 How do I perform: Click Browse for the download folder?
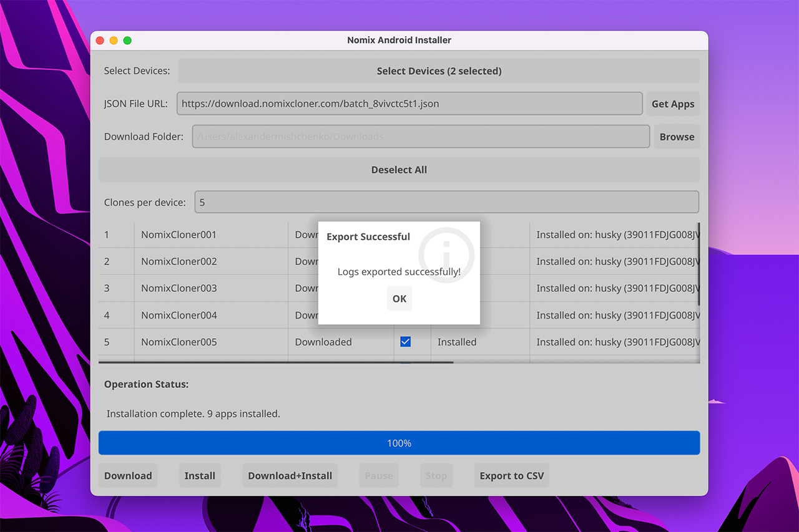pos(677,137)
